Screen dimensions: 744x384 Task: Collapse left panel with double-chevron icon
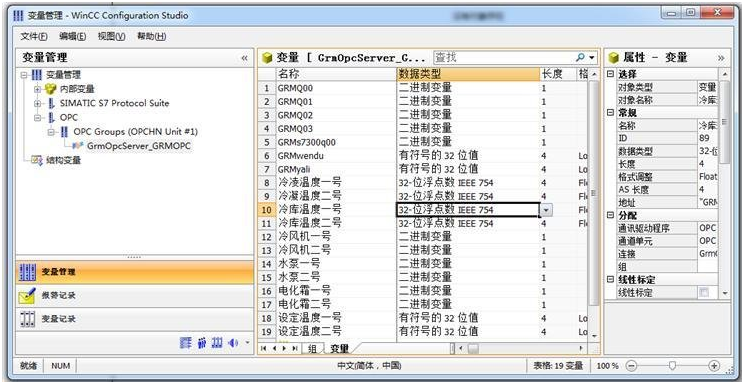[x=244, y=58]
